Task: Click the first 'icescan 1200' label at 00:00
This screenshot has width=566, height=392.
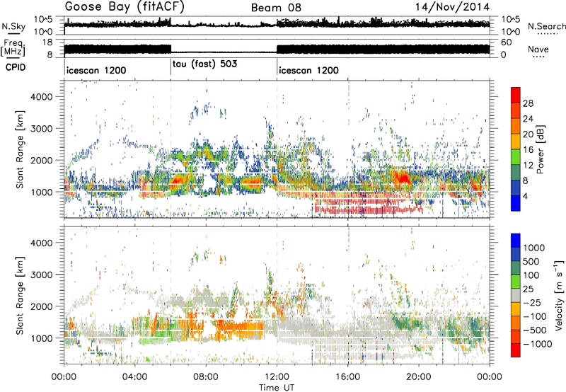Action: [96, 70]
